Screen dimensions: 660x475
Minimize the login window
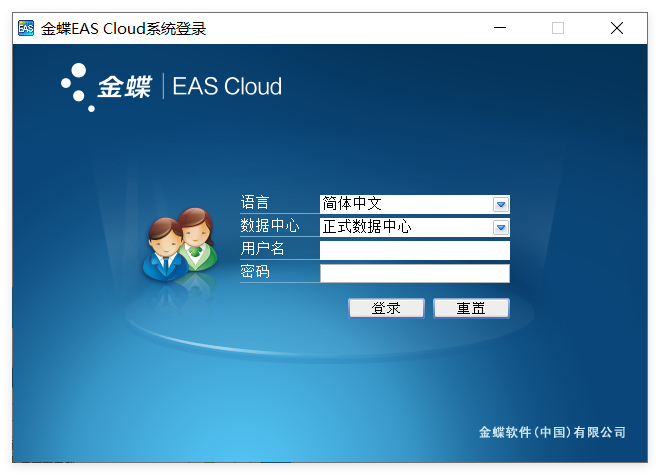tap(500, 28)
